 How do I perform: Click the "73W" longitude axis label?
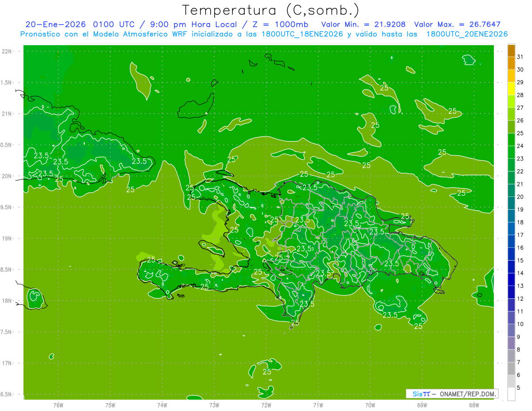[x=214, y=405]
